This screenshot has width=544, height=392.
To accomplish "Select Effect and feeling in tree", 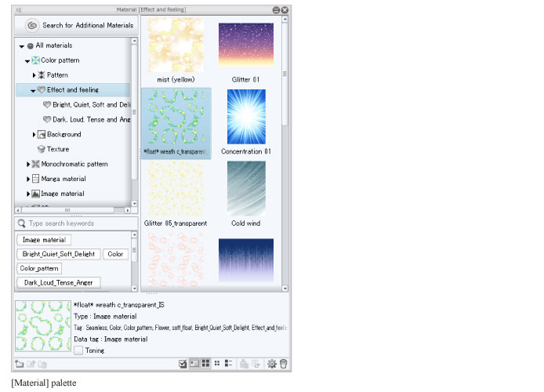I will click(x=73, y=90).
